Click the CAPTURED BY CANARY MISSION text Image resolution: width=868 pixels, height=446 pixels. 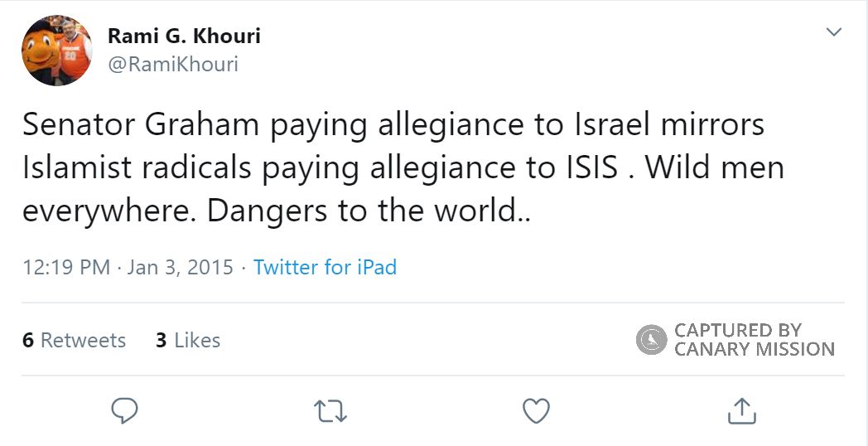(754, 340)
